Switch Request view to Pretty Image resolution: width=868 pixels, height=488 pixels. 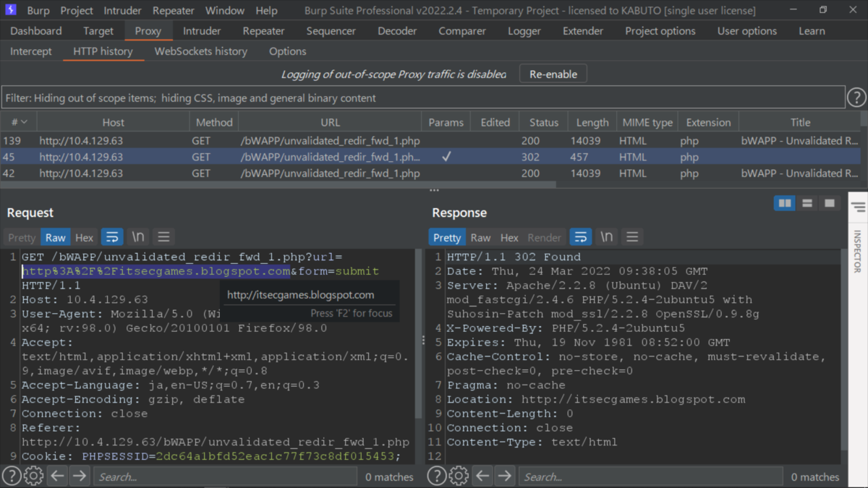(22, 237)
